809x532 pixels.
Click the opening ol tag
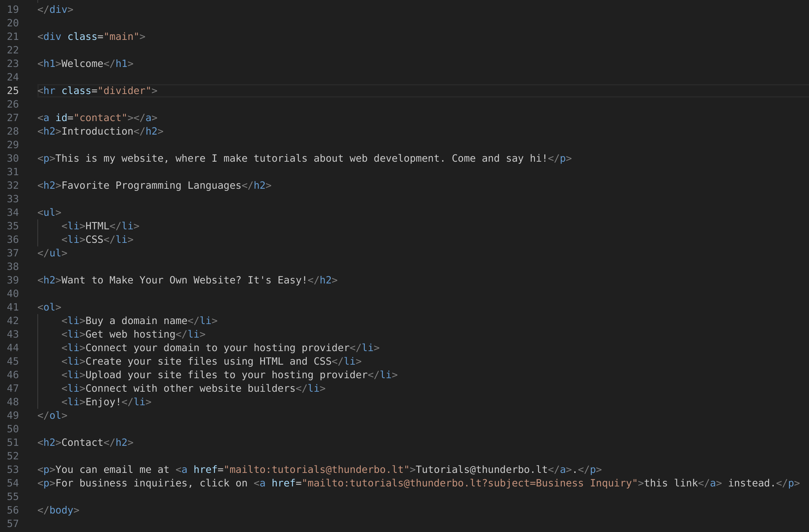coord(50,307)
